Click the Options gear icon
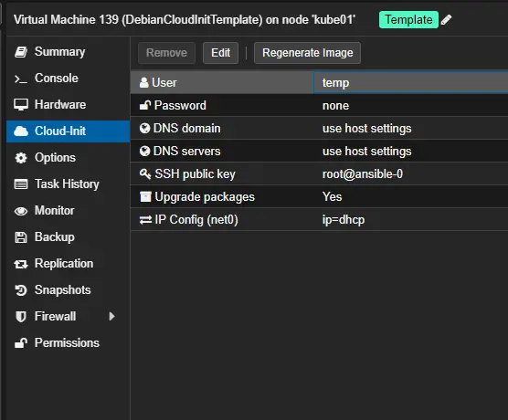Viewport: 508px width, 420px height. 21,158
